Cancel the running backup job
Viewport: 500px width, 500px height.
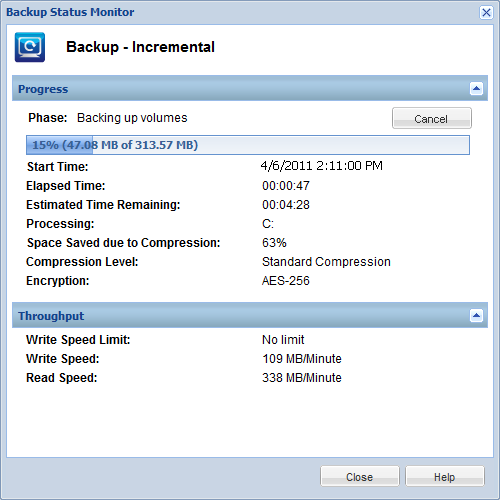pos(432,118)
